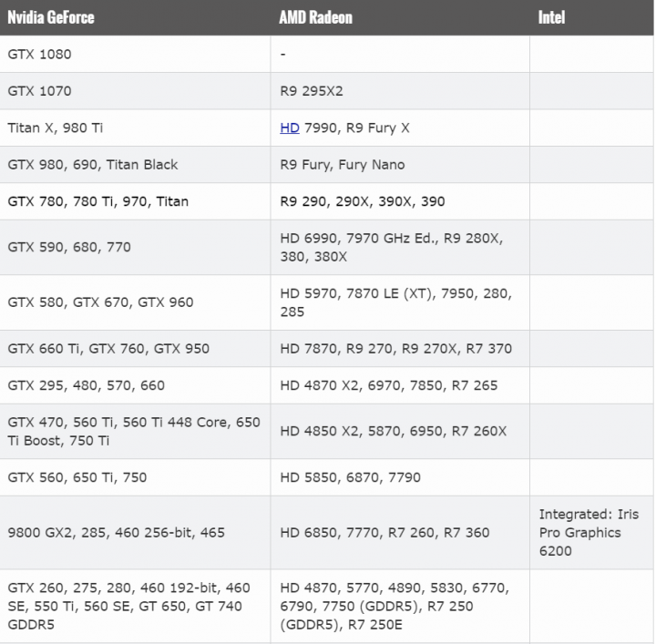The image size is (656, 644).
Task: Click R9 290, 290X, 390X, 390 cell
Action: (x=400, y=201)
